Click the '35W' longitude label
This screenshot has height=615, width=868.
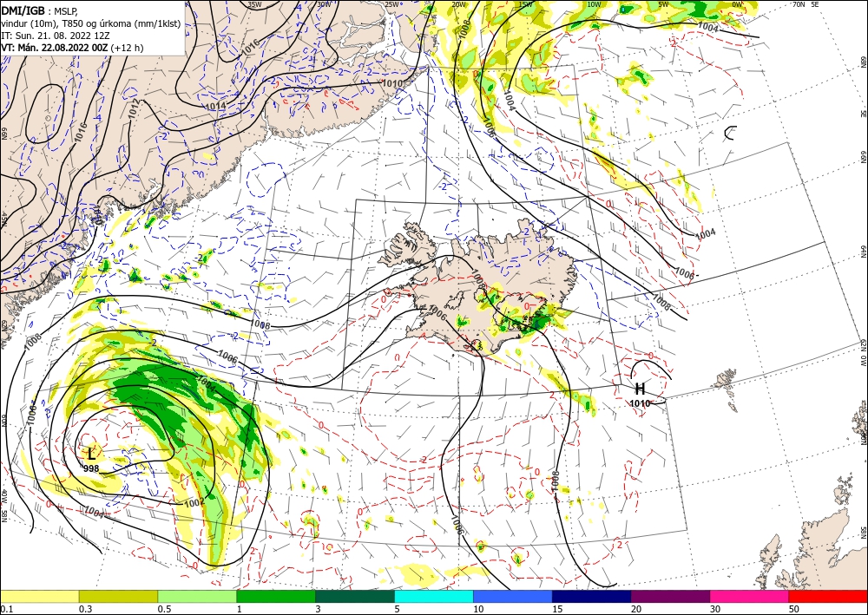[254, 4]
